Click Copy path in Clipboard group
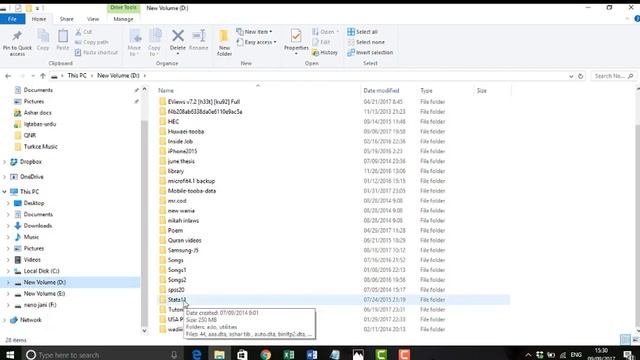Image resolution: width=640 pixels, height=360 pixels. [92, 42]
